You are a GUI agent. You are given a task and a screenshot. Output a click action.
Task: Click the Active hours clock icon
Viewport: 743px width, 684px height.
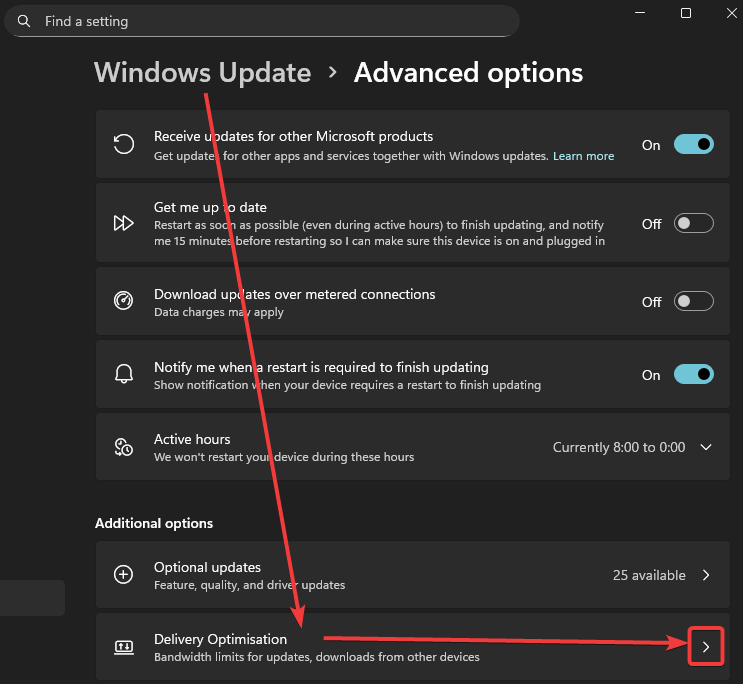(124, 447)
